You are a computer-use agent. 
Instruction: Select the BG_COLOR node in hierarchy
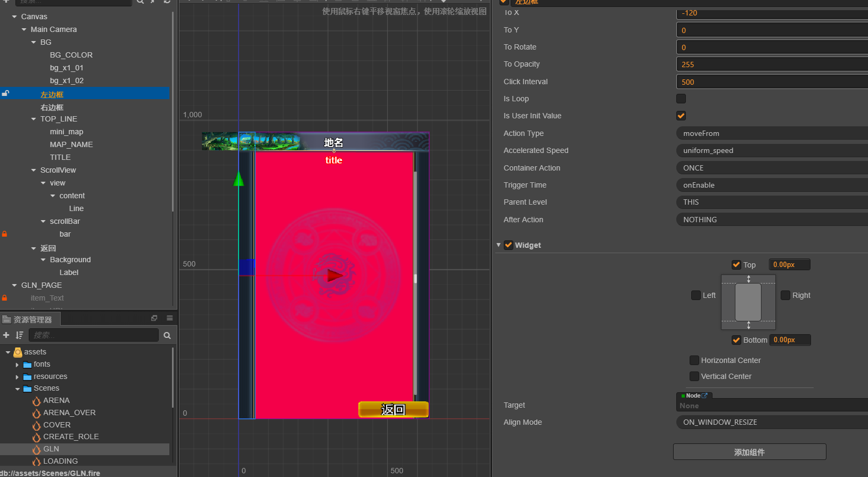click(x=71, y=55)
